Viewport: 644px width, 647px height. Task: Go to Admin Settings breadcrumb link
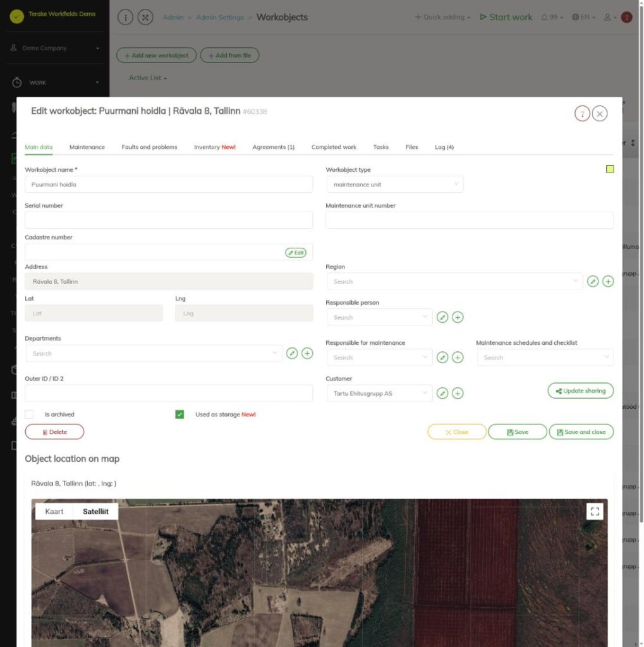(x=220, y=17)
